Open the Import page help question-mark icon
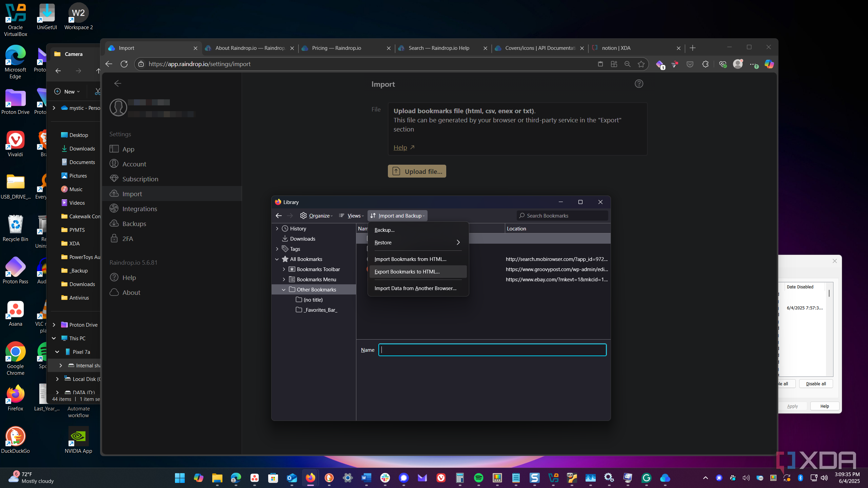Screen dimensions: 868x488 (639, 84)
